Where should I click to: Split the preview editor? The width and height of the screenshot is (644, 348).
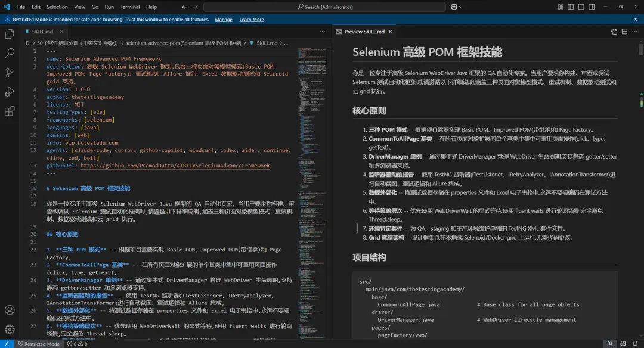click(624, 32)
